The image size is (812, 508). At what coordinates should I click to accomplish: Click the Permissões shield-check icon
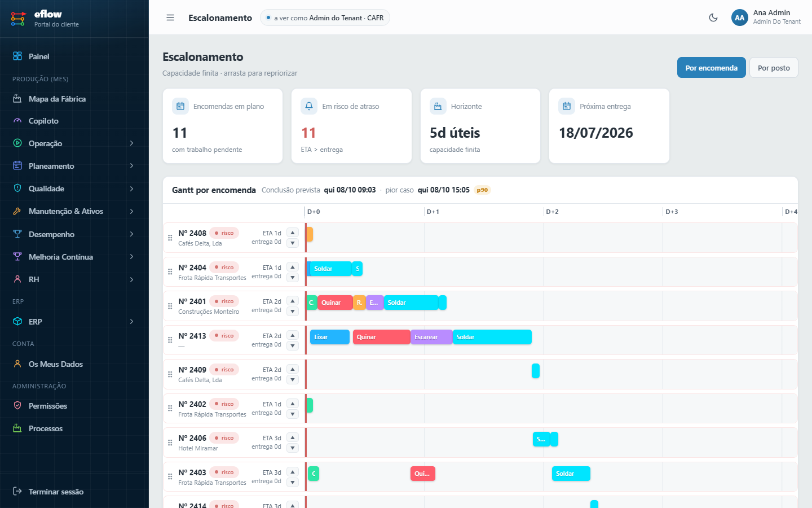click(x=17, y=406)
